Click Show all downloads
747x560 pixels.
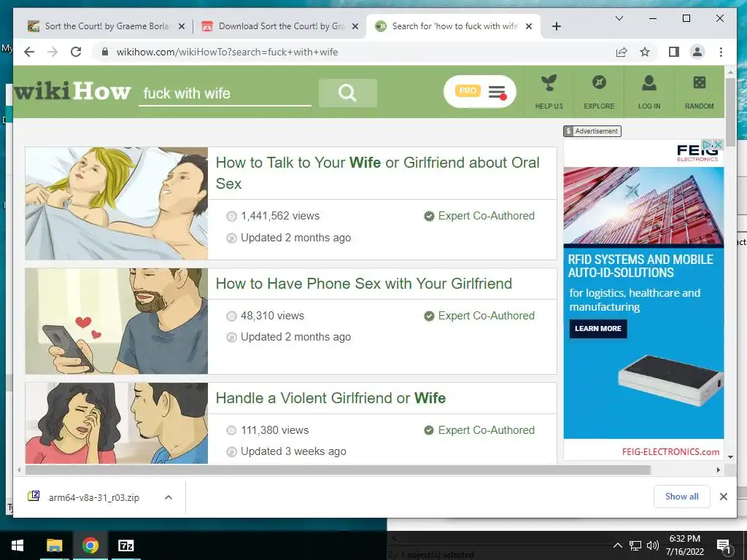point(682,497)
